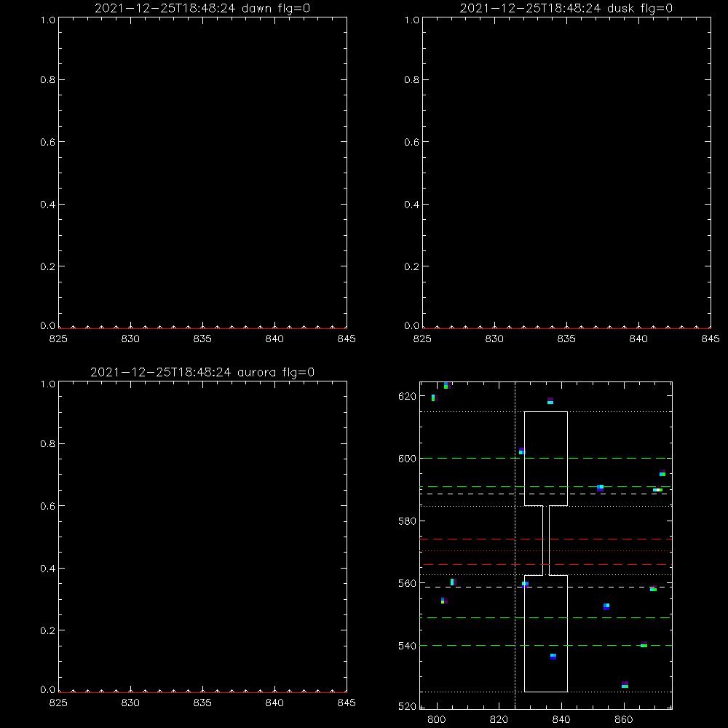The image size is (728, 728).
Task: Click the 580 y-axis label in detector map
Action: (x=407, y=521)
